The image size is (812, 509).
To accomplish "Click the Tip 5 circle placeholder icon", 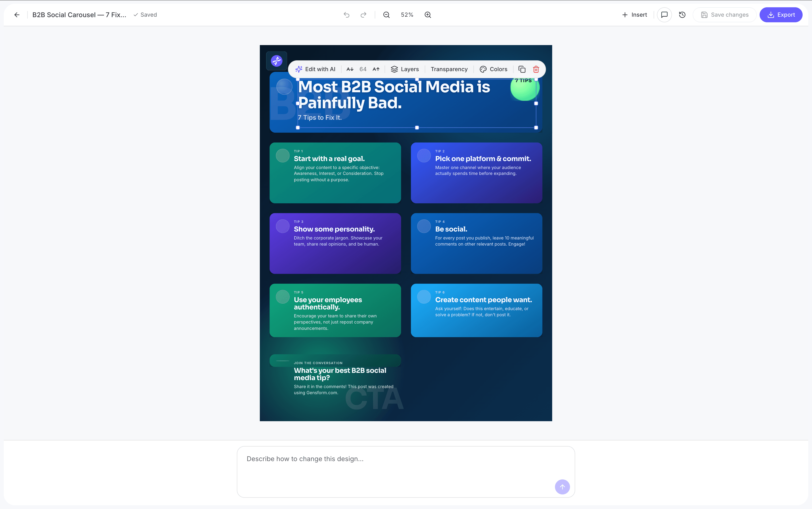I will click(x=283, y=297).
